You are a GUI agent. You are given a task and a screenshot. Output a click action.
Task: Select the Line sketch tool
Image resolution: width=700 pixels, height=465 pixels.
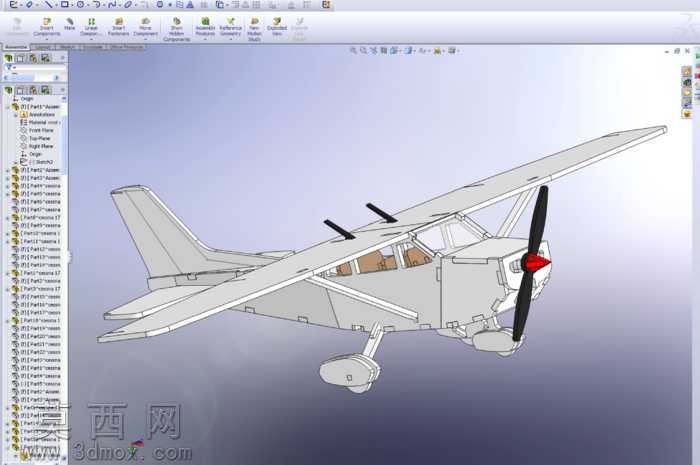coord(48,5)
